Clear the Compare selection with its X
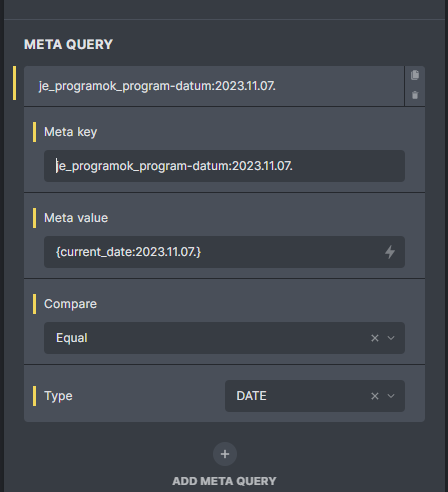 tap(375, 338)
